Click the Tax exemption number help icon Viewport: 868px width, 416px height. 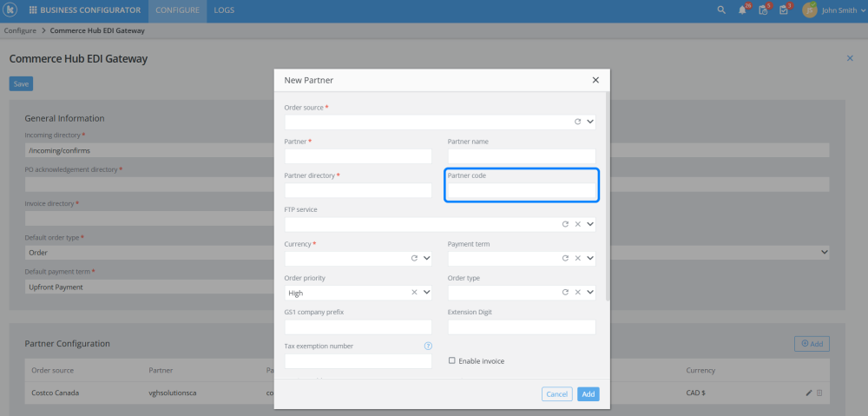(x=428, y=346)
